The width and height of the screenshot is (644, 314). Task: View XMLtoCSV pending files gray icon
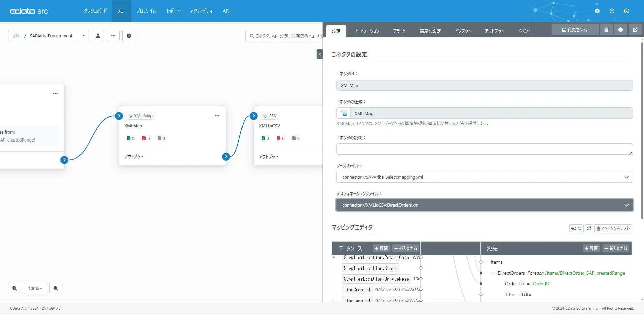(x=294, y=138)
